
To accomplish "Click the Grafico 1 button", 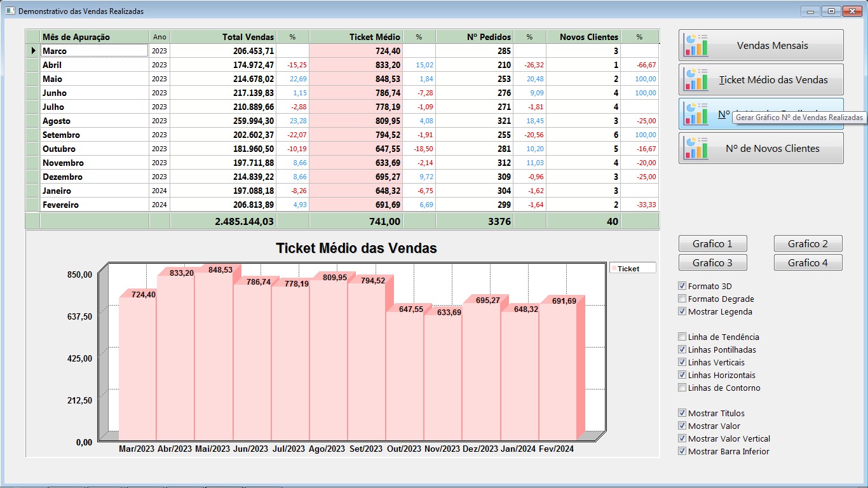I will pos(712,243).
